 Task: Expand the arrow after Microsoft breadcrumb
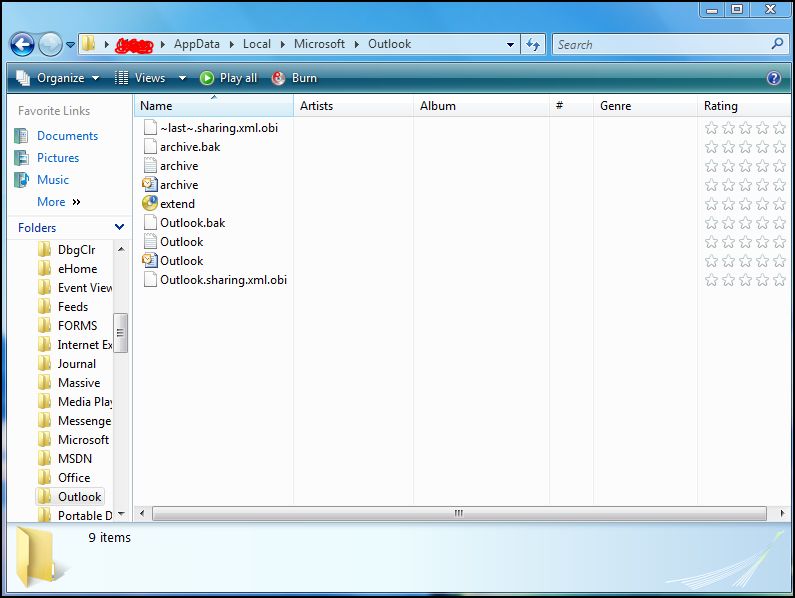click(356, 45)
